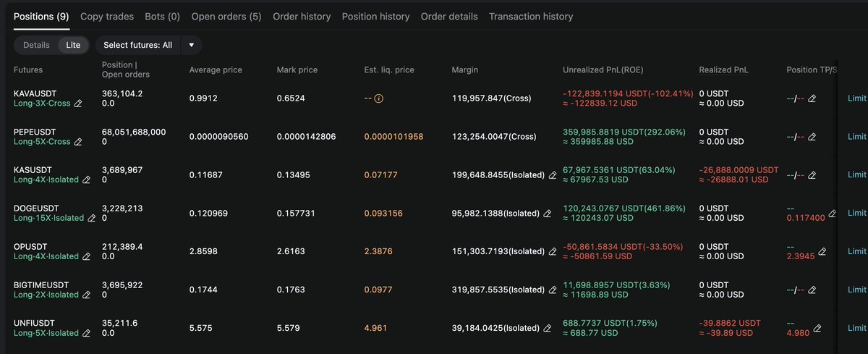Click the Mark price column header
The image size is (868, 354).
coord(297,70)
